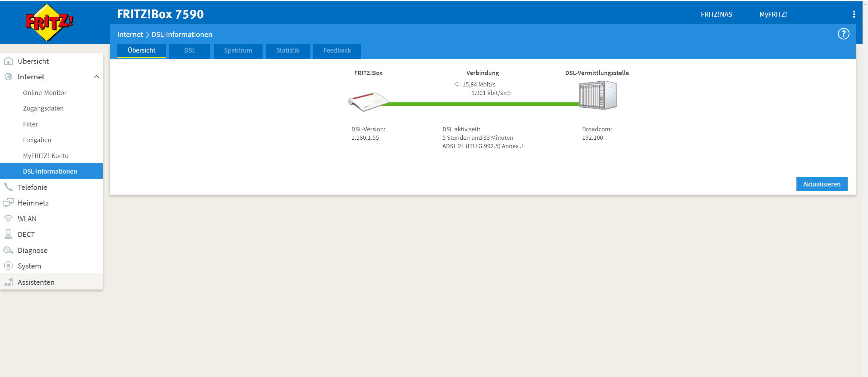Click the FRITZ!Box 7590 title
868x377 pixels.
point(160,14)
